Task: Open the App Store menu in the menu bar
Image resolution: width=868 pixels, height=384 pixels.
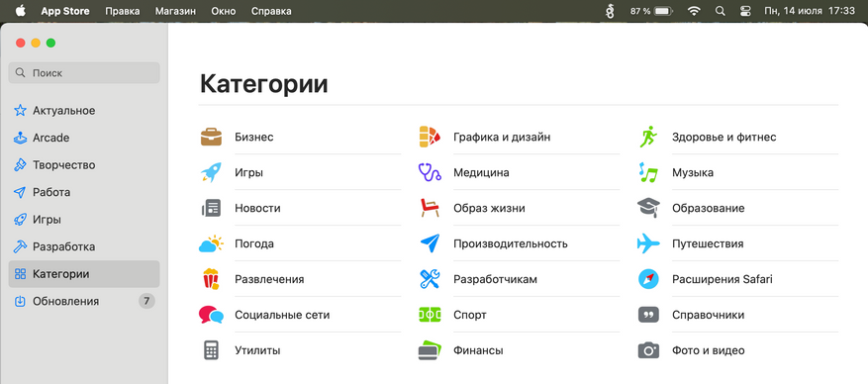Action: 65,11
